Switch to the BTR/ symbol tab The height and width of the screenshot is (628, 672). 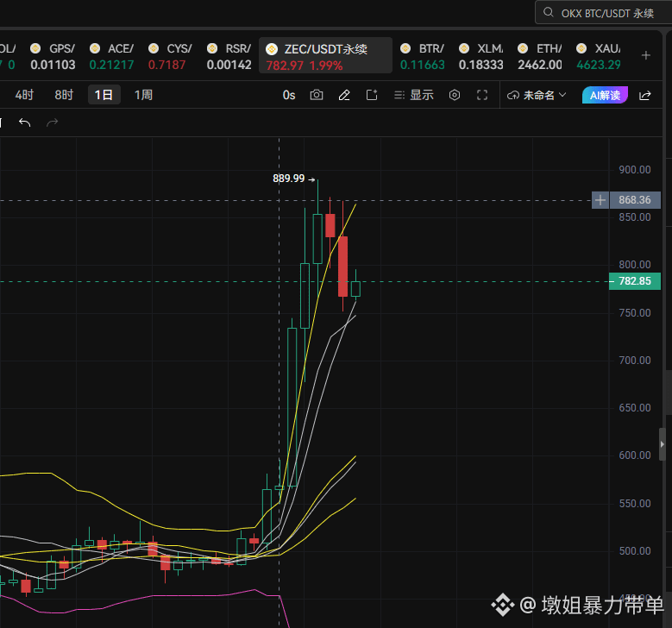click(x=423, y=56)
